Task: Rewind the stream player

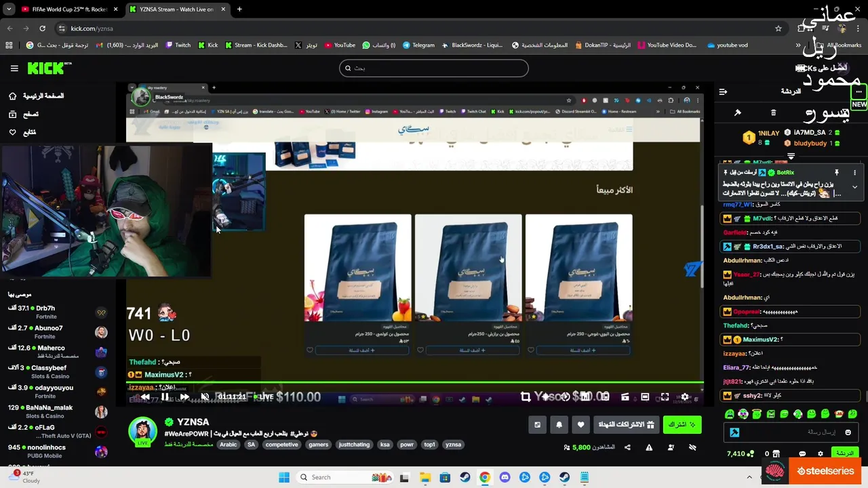Action: coord(145,397)
